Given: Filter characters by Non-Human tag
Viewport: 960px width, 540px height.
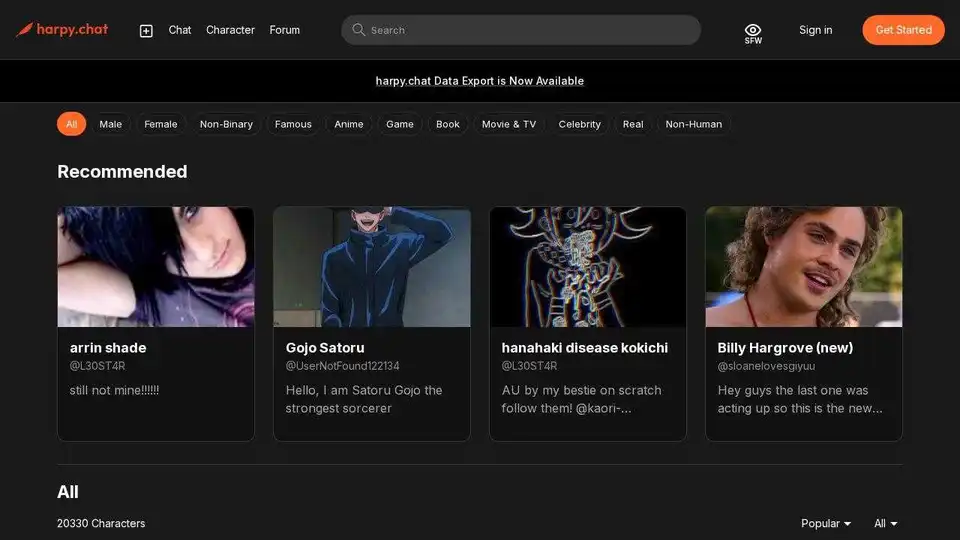Looking at the screenshot, I should (693, 124).
